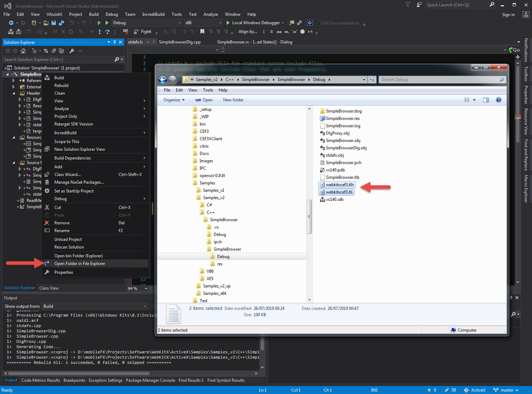Click the Save All icon
532x394 pixels.
click(x=61, y=23)
